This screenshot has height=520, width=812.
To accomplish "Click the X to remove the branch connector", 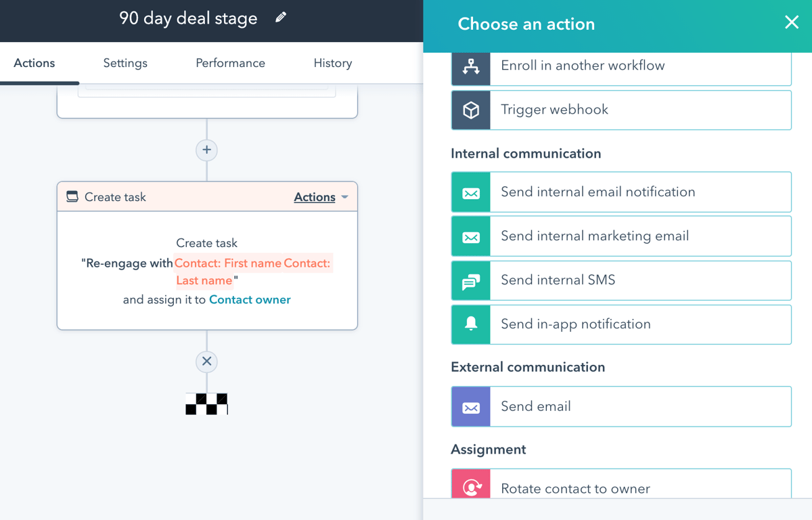I will (x=206, y=362).
